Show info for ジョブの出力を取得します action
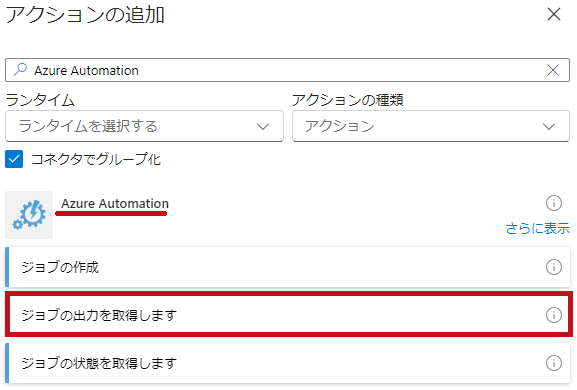This screenshot has height=390, width=577. pos(553,315)
